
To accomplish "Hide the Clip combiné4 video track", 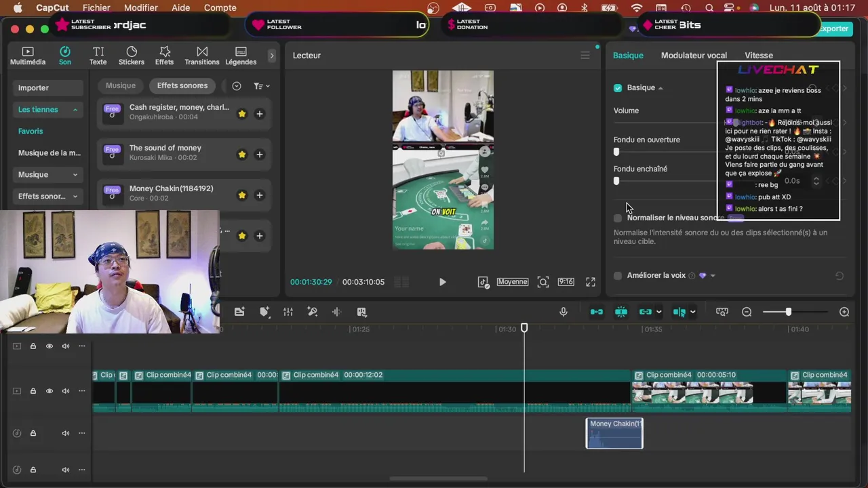I will pos(50,391).
